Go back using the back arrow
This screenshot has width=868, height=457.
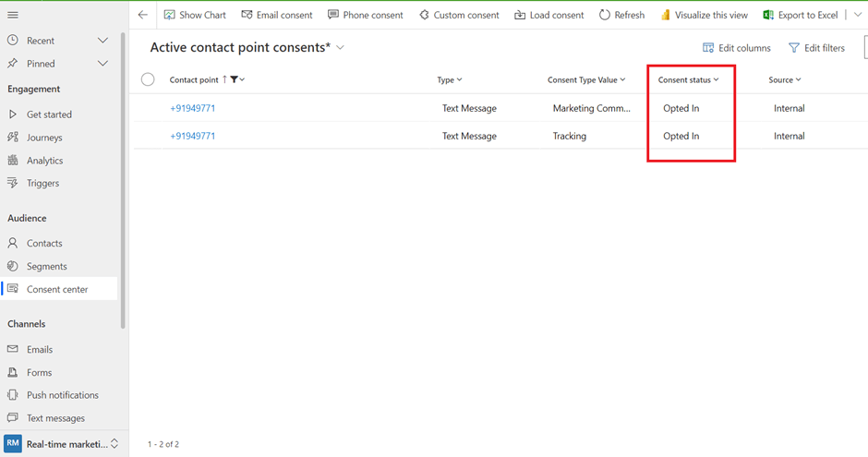[x=142, y=15]
